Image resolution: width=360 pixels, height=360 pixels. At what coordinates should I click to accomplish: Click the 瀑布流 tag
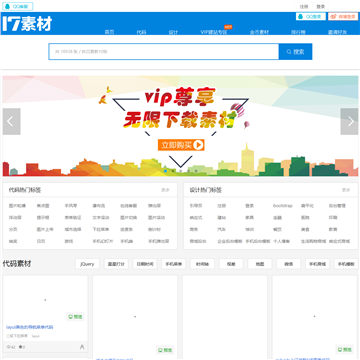pos(99,206)
